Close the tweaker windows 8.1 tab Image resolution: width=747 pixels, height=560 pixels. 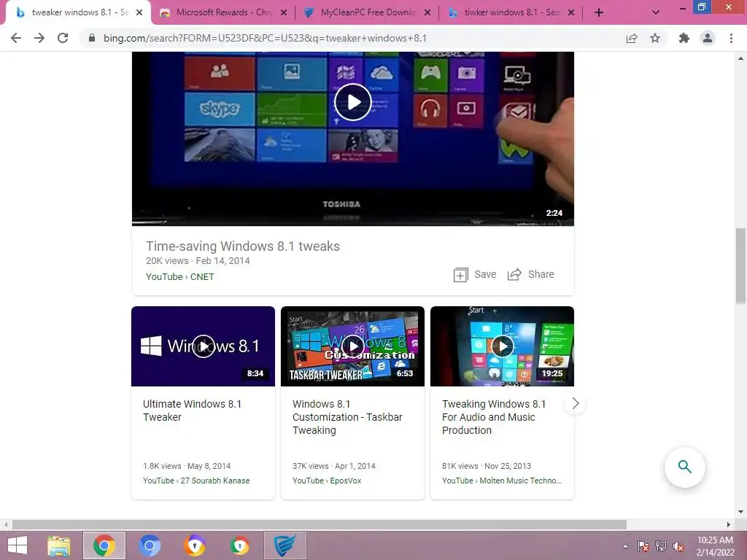point(139,13)
